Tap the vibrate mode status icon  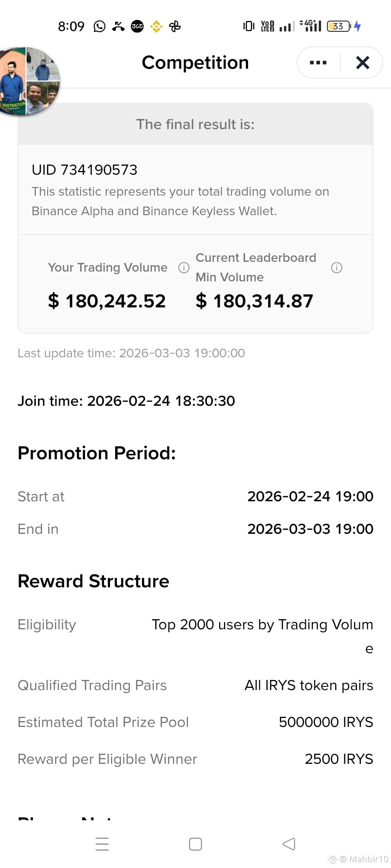tap(249, 26)
